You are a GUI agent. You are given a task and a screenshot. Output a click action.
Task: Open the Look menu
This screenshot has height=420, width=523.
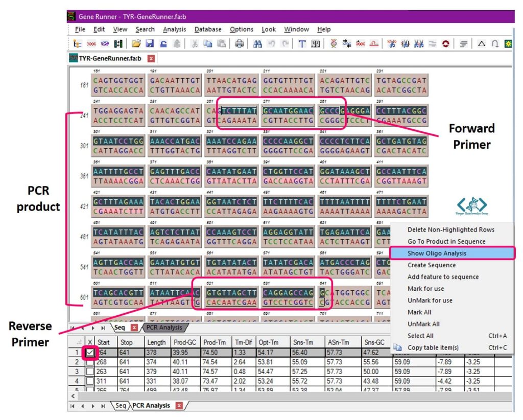[269, 29]
